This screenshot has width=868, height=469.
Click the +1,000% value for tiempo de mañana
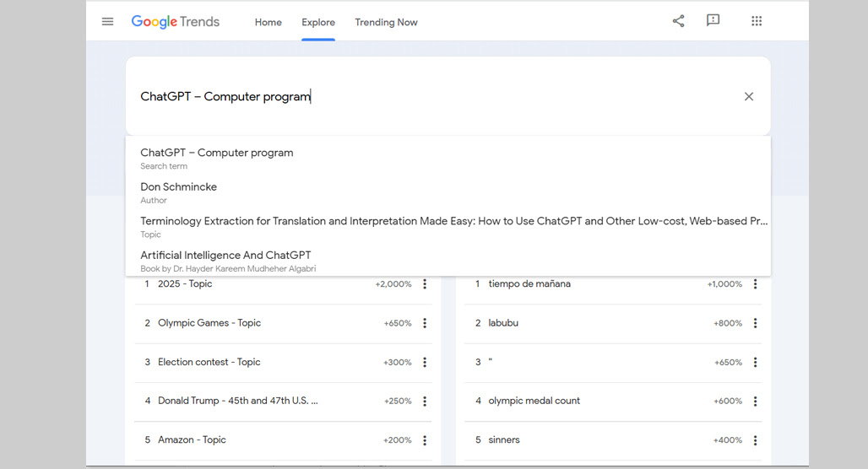[x=724, y=284]
